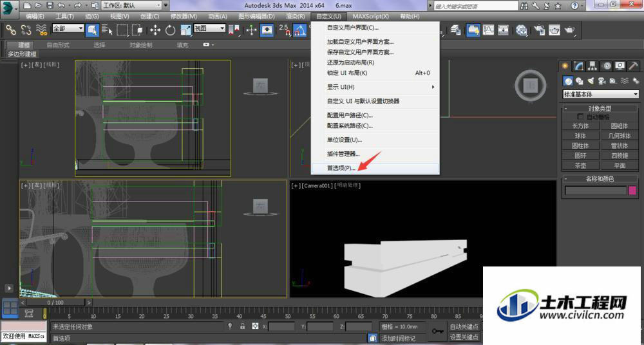Image resolution: width=644 pixels, height=345 pixels.
Task: Choose 插件管理器... menu item
Action: 375,154
